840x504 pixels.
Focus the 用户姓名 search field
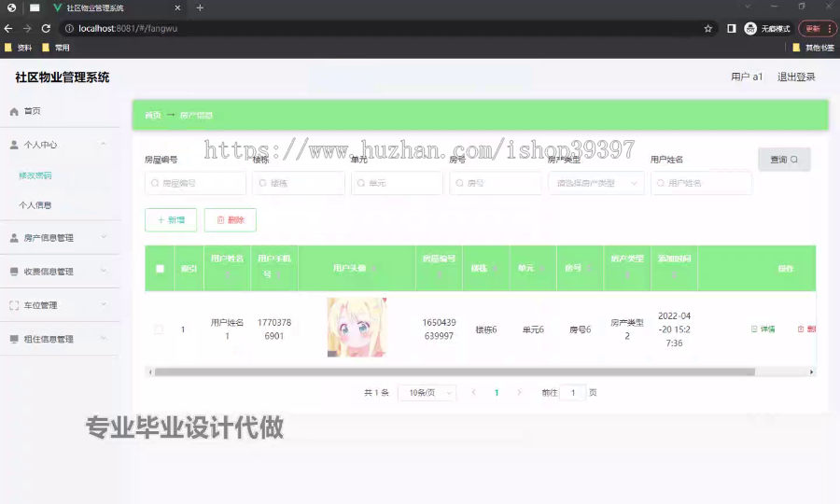(x=701, y=183)
